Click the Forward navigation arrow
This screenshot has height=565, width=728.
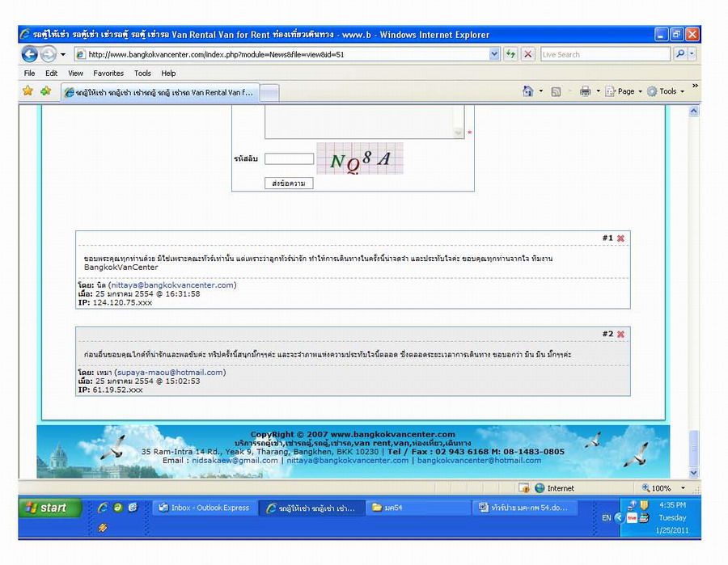[x=48, y=54]
